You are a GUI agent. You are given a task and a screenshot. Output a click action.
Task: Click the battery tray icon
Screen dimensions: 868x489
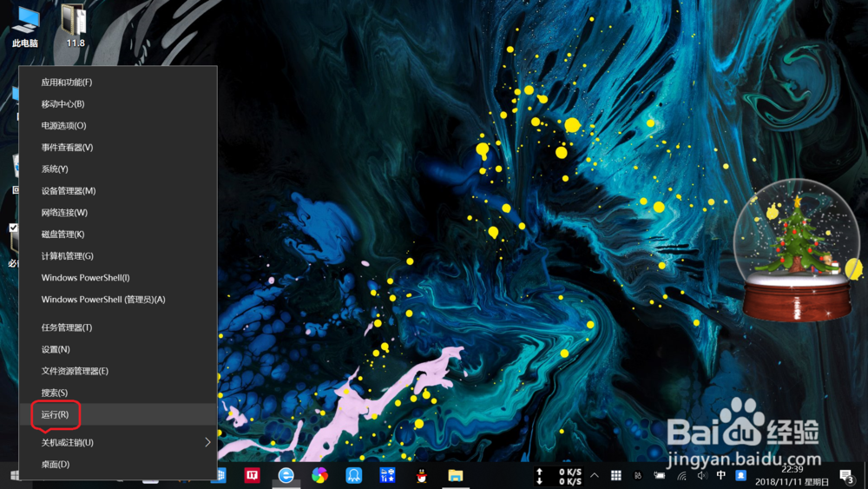pyautogui.click(x=660, y=476)
